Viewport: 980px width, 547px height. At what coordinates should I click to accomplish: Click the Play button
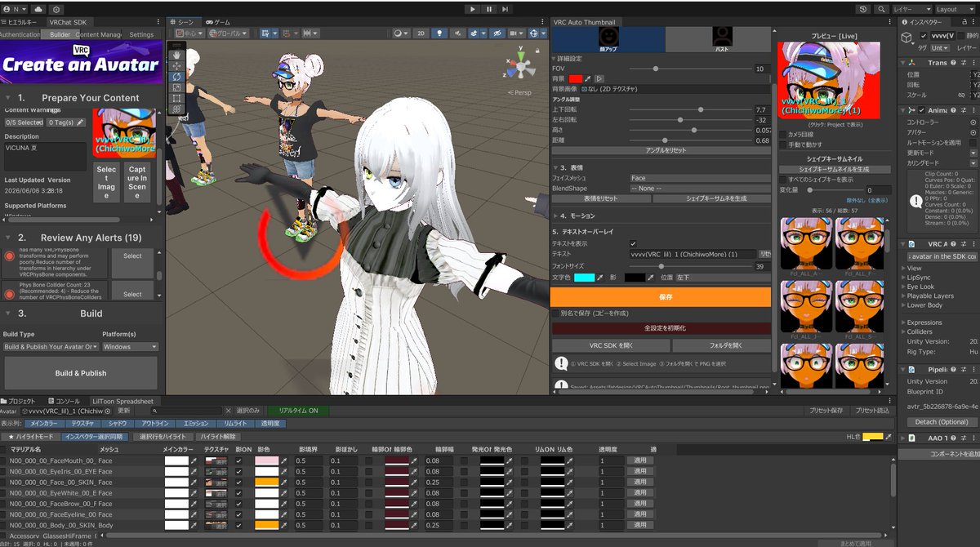coord(473,9)
